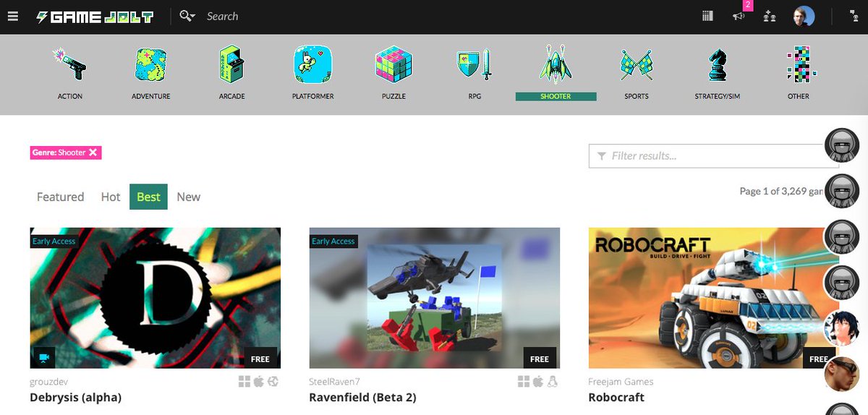Screen dimensions: 868x415
Task: Select the Platformer genre icon
Action: click(x=312, y=65)
